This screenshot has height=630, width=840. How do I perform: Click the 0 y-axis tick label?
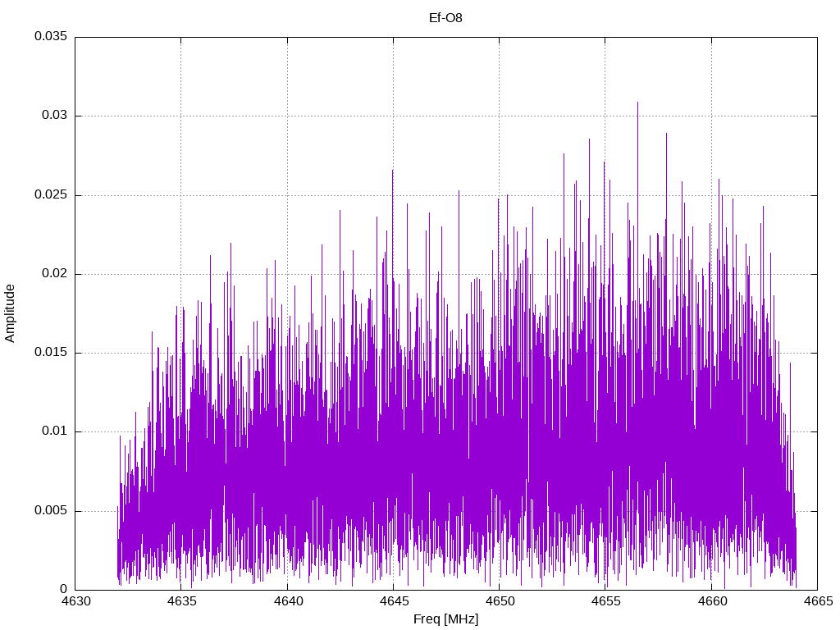tap(64, 589)
